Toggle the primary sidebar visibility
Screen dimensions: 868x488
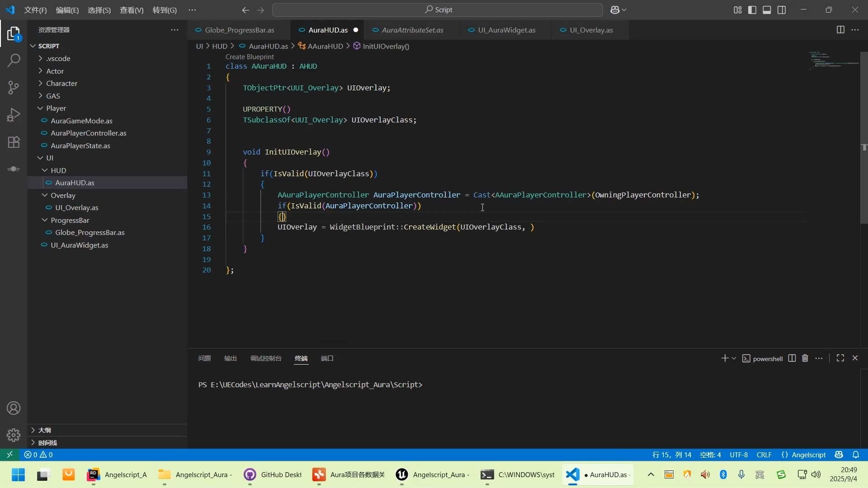[752, 10]
